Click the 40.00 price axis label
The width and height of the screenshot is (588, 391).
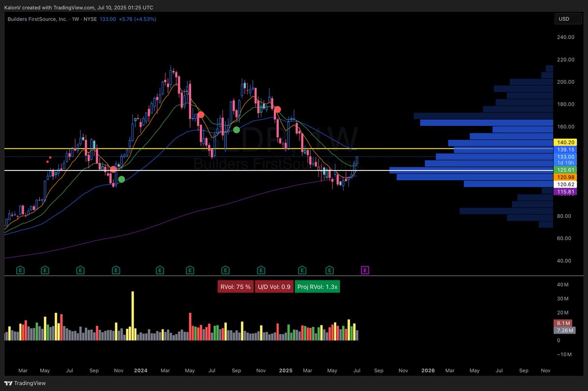(565, 261)
